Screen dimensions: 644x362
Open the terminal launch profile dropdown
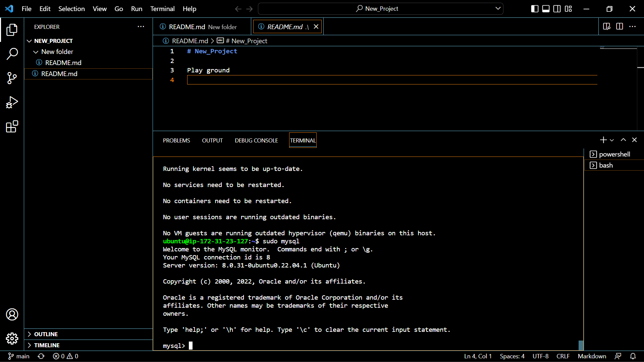[612, 140]
